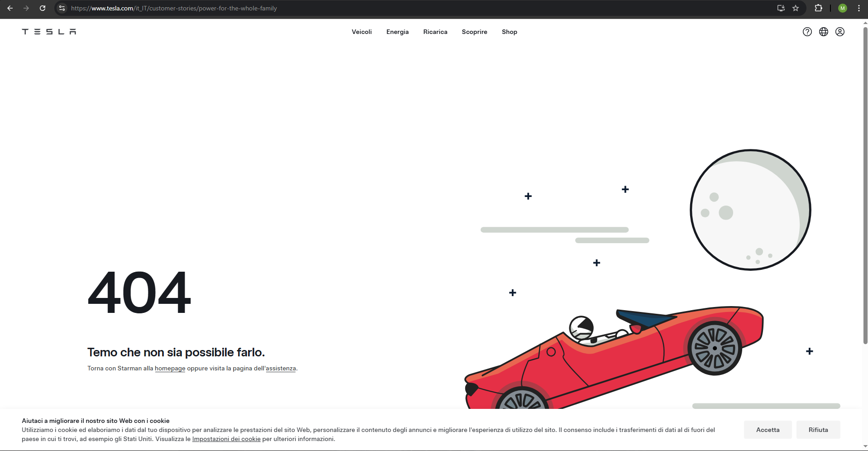Viewport: 868px width, 451px height.
Task: Click the Tesla logo
Action: (x=49, y=32)
